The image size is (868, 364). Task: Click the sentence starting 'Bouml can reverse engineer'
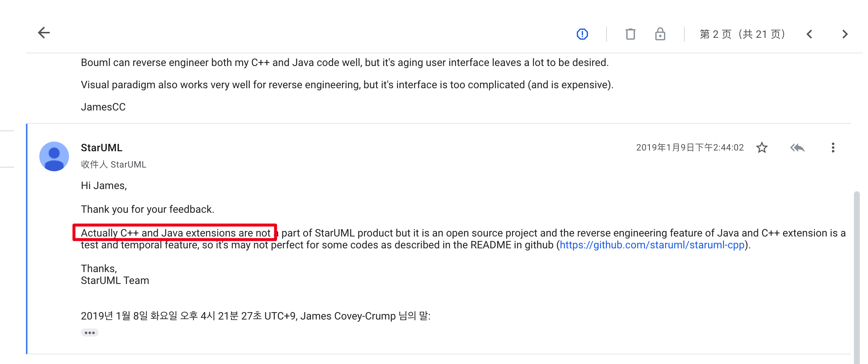pyautogui.click(x=345, y=63)
